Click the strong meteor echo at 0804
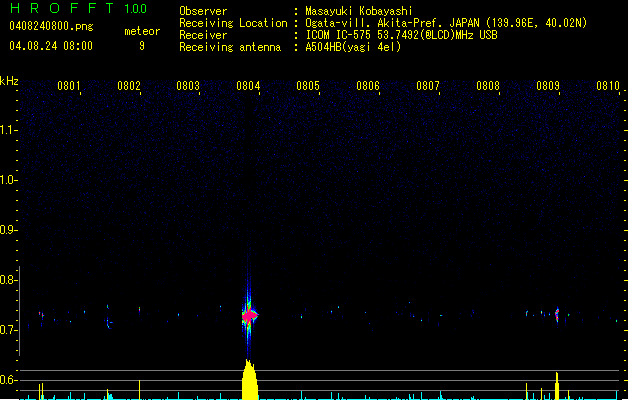The image size is (629, 400). [x=249, y=315]
